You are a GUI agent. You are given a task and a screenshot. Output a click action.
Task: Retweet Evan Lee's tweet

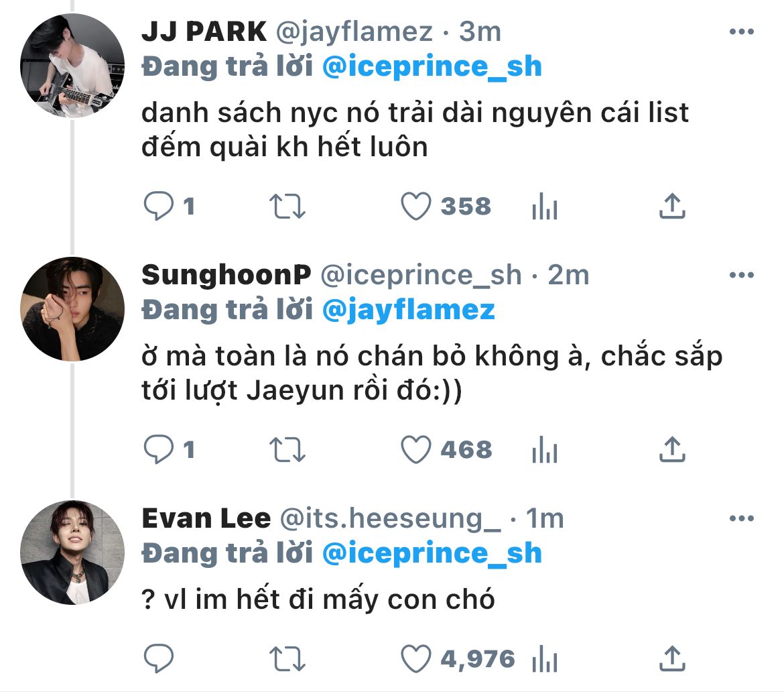pyautogui.click(x=287, y=658)
